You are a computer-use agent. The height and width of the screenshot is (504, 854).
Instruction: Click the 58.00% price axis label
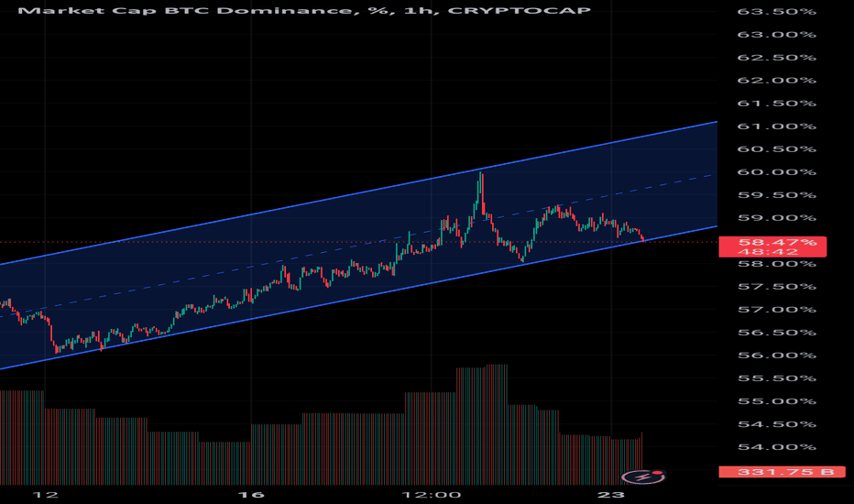[x=777, y=264]
